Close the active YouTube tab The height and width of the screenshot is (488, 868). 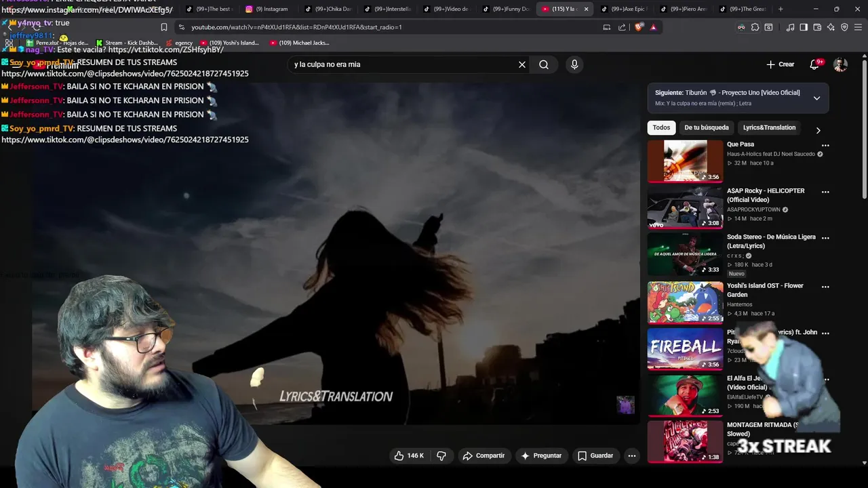pyautogui.click(x=586, y=9)
